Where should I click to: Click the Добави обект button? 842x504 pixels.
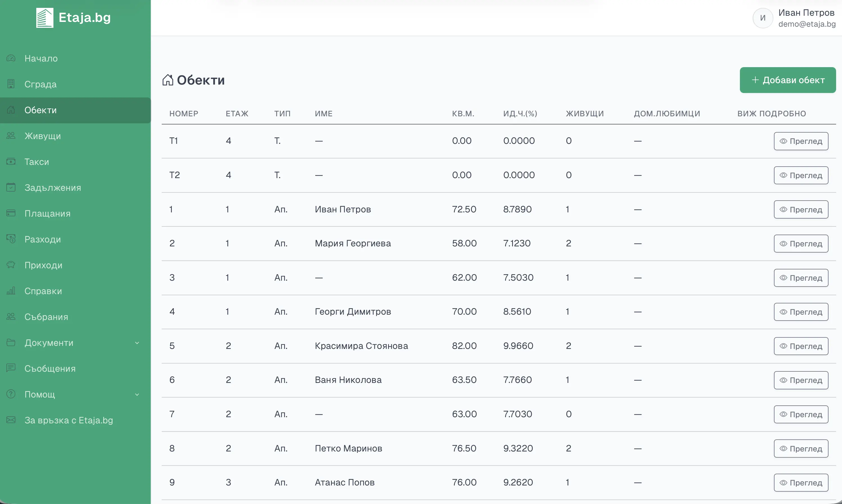(788, 80)
